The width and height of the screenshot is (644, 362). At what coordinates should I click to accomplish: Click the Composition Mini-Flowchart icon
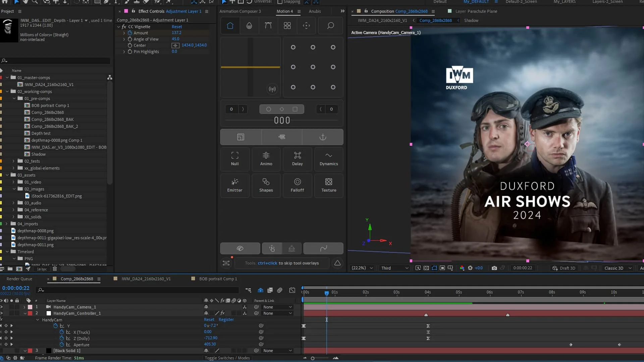click(x=248, y=290)
